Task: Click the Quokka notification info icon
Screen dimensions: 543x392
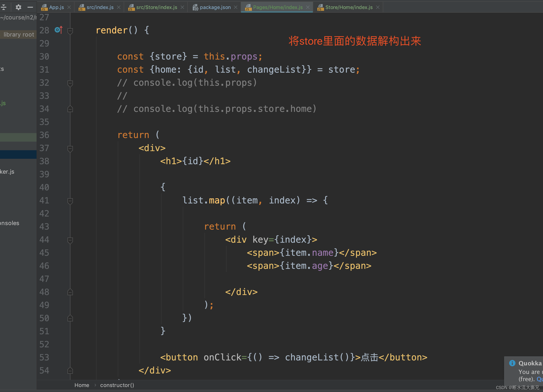Action: pos(512,363)
